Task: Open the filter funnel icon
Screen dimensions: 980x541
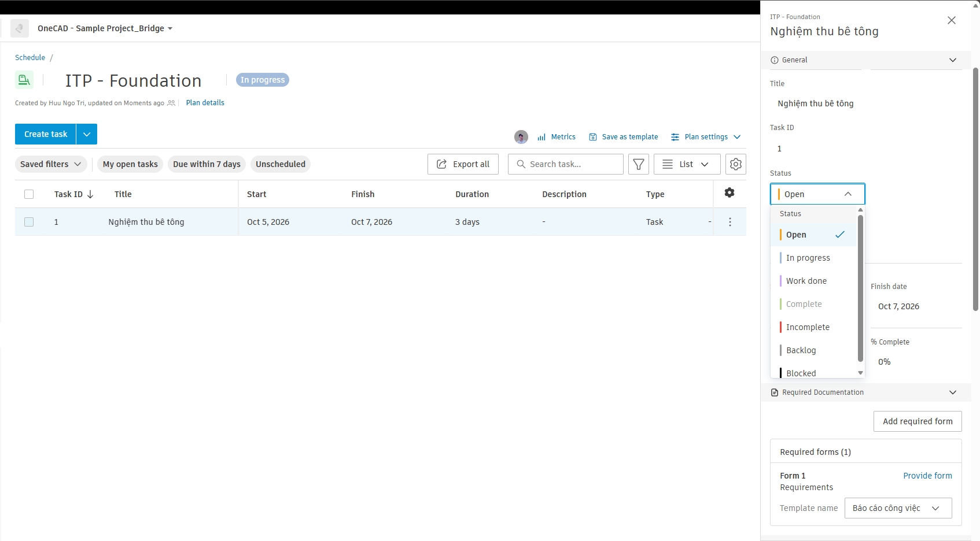Action: [639, 164]
